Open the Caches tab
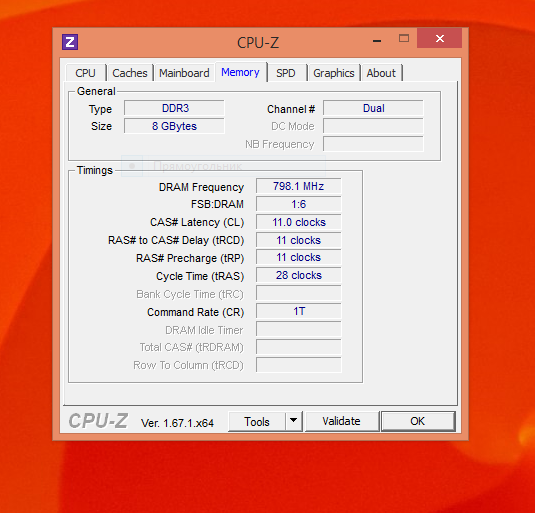The width and height of the screenshot is (535, 513). [x=130, y=73]
